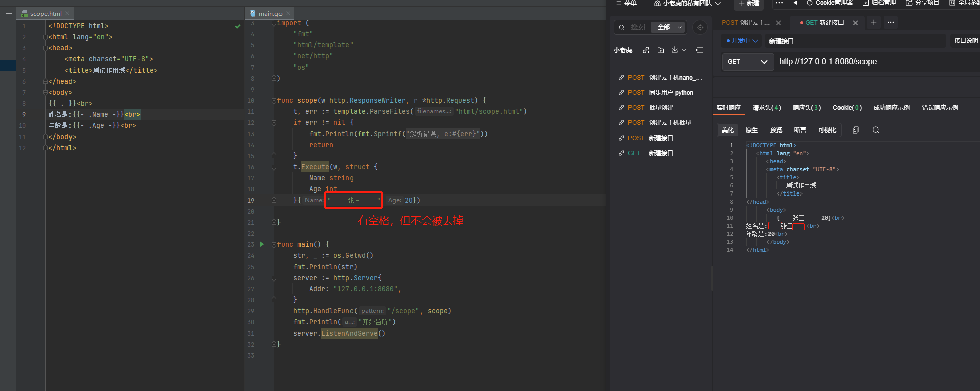Select the 可视化 response view
Viewport: 980px width, 391px height.
pyautogui.click(x=827, y=130)
